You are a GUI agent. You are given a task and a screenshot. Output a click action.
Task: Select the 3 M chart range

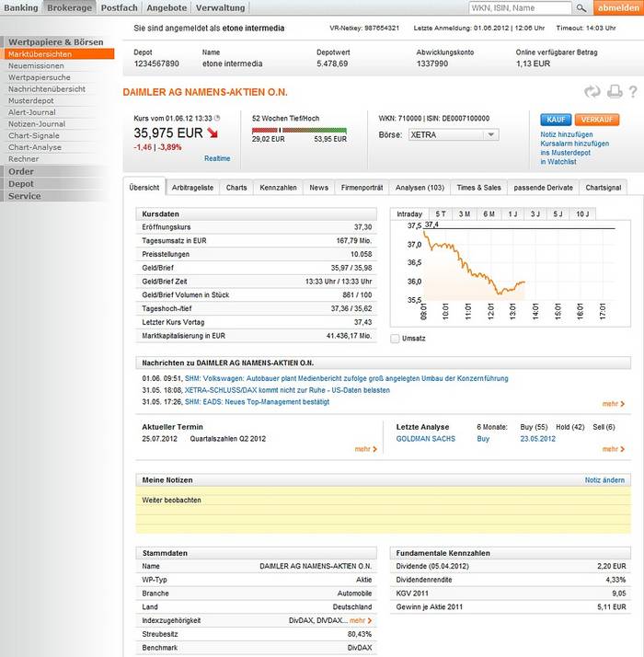pos(465,214)
